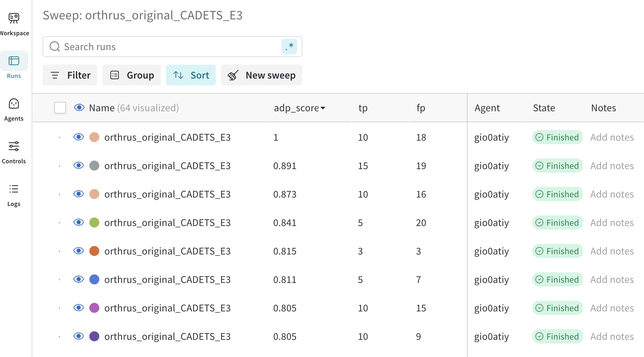Click the New sweep button
Screen dimensions: 644x357
(262, 75)
